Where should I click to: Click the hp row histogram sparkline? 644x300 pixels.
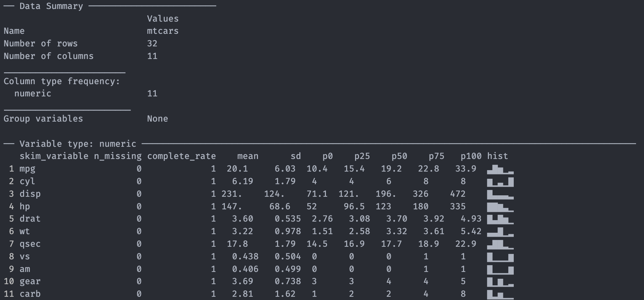tap(500, 207)
